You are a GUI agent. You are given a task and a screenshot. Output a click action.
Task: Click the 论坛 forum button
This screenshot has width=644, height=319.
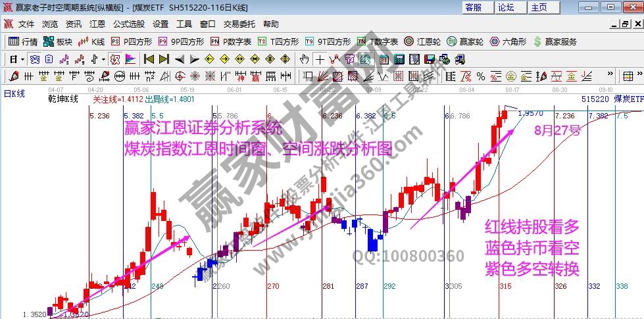(506, 7)
